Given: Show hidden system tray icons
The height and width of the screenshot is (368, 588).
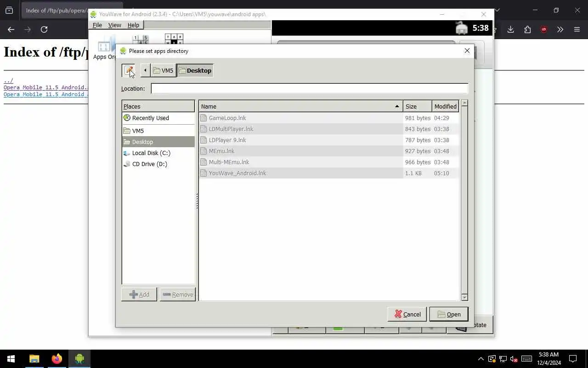Looking at the screenshot, I should 481,359.
